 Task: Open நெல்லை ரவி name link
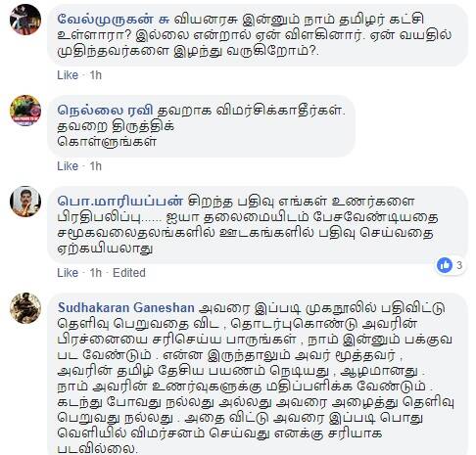coord(105,111)
